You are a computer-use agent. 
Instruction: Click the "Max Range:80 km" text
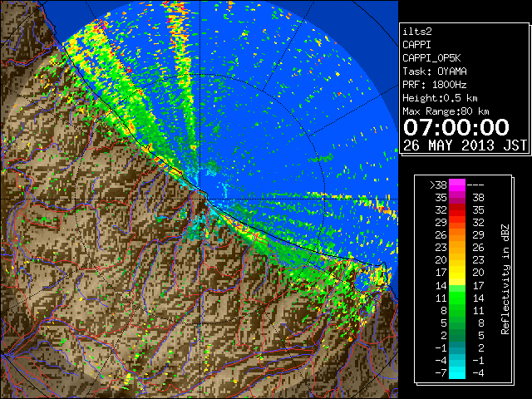(x=446, y=111)
